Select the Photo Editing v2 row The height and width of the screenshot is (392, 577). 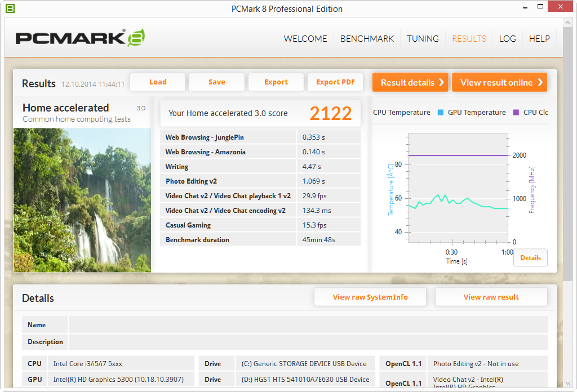260,181
